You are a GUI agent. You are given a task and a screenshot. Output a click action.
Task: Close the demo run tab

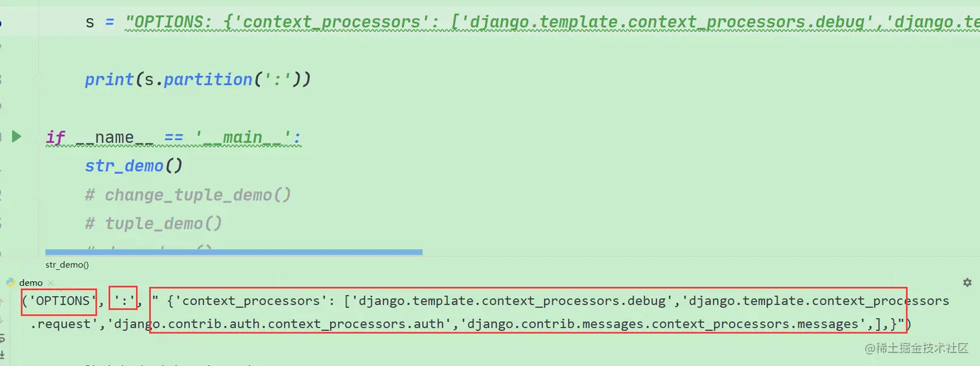click(51, 283)
